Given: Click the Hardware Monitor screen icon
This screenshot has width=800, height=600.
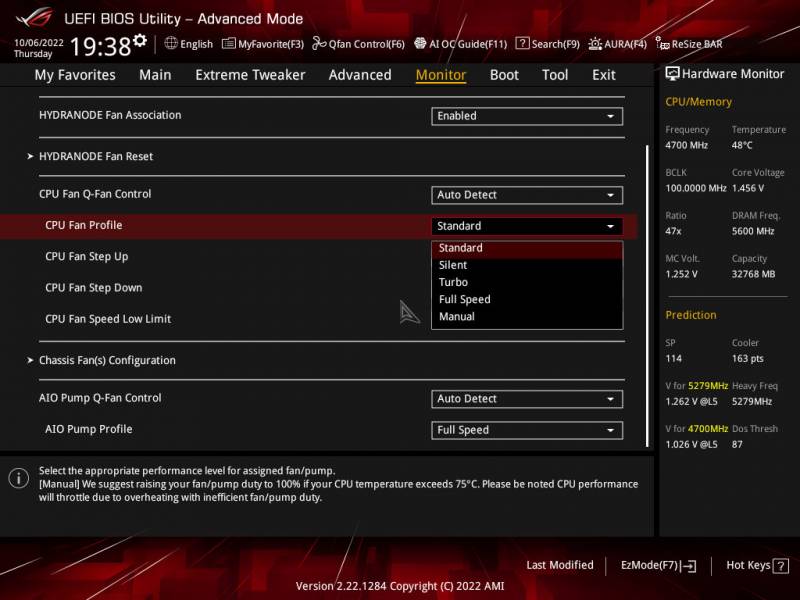Looking at the screenshot, I should coord(672,74).
